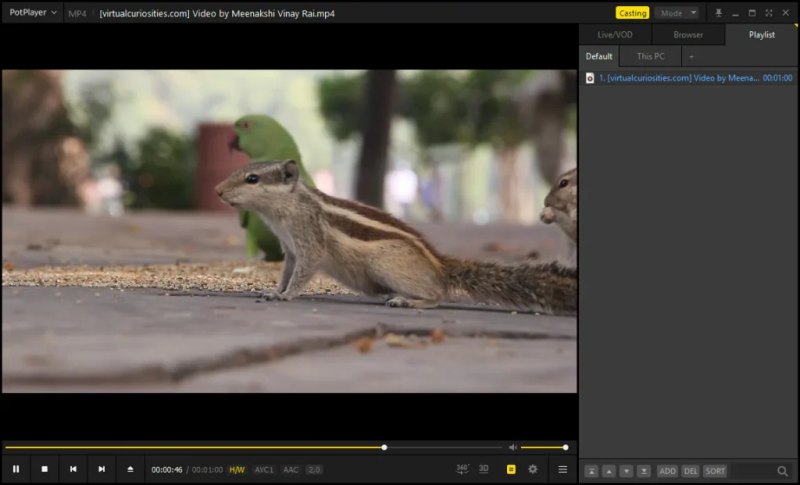Screen dimensions: 800x485
Task: Switch to the Playlist tab
Action: (x=761, y=35)
